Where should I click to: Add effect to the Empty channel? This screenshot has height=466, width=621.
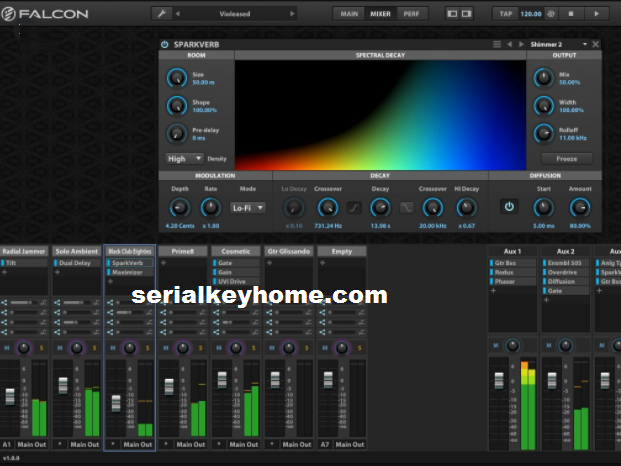[x=322, y=262]
